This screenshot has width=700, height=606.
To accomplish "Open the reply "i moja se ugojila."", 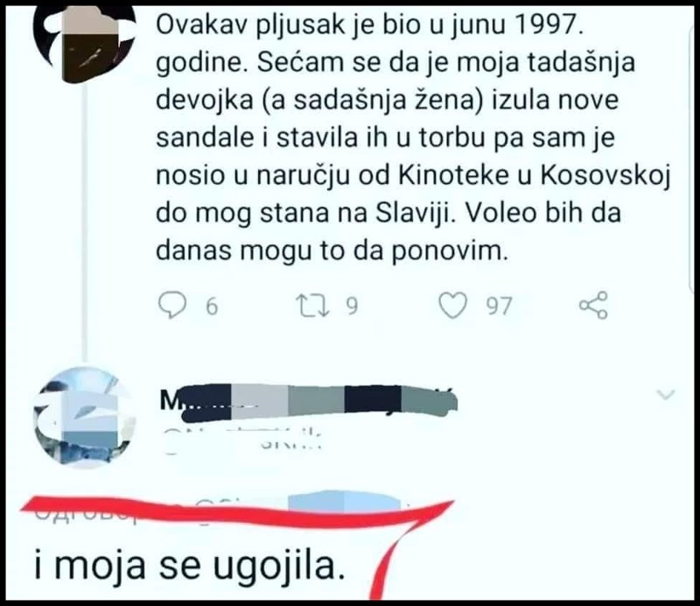I will pyautogui.click(x=190, y=566).
